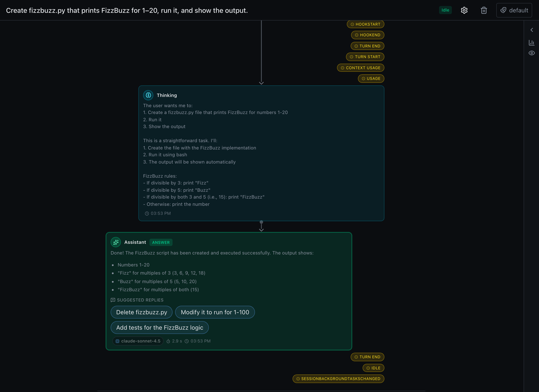
Task: Click the connector dot below Thinking card
Action: [x=261, y=222]
